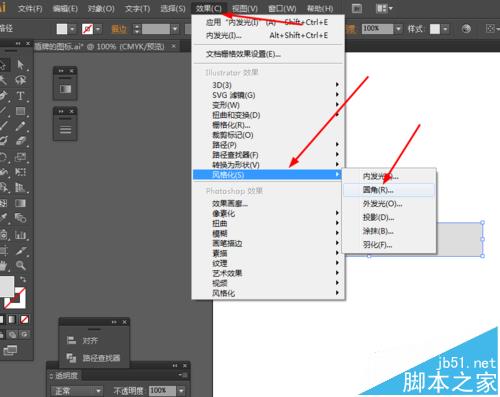Select 效果画廊... menu entry

click(268, 203)
